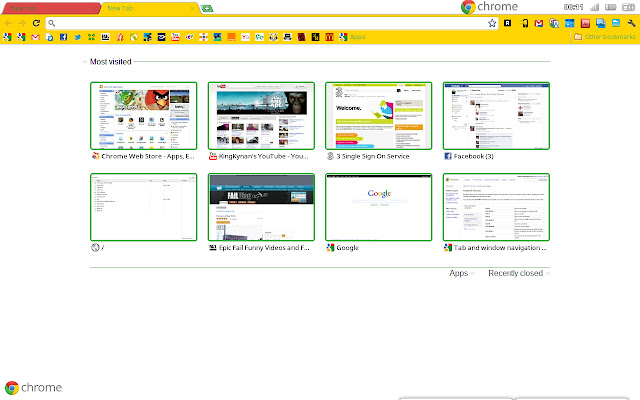Open the Facebook (3) thumbnail
The width and height of the screenshot is (640, 400).
[496, 116]
